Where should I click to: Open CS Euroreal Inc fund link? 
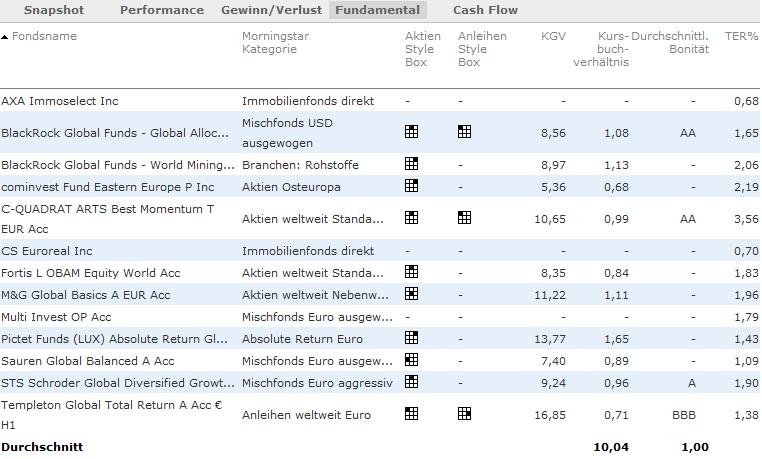[x=47, y=251]
